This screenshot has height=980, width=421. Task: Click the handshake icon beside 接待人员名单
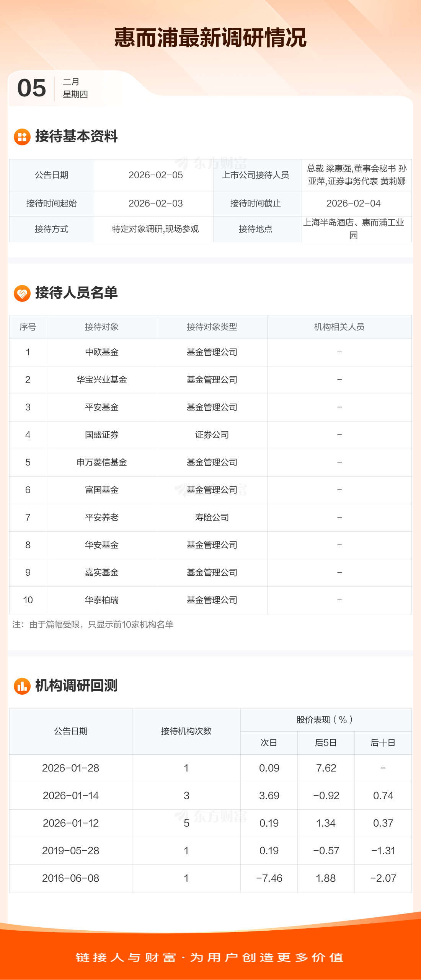(x=22, y=293)
